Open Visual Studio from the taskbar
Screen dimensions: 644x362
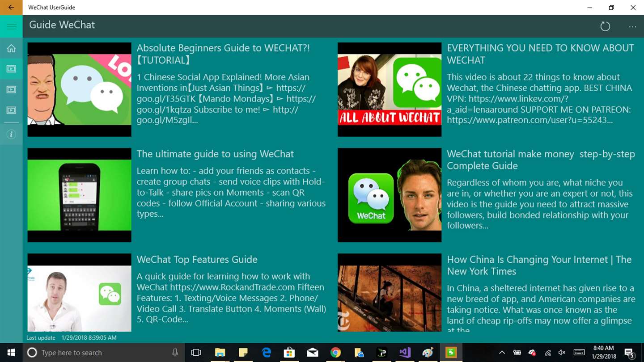pos(405,353)
